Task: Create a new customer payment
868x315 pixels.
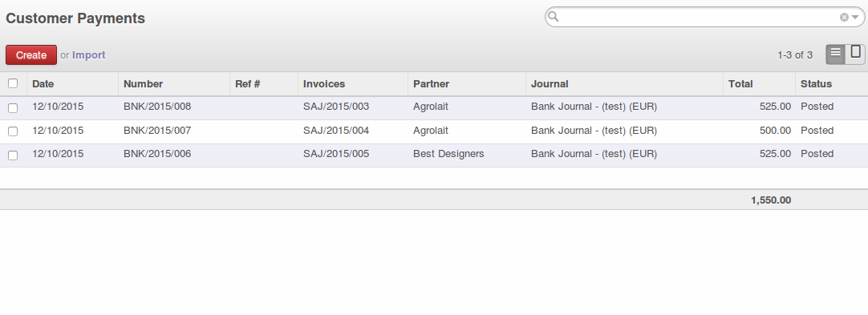Action: pyautogui.click(x=31, y=55)
